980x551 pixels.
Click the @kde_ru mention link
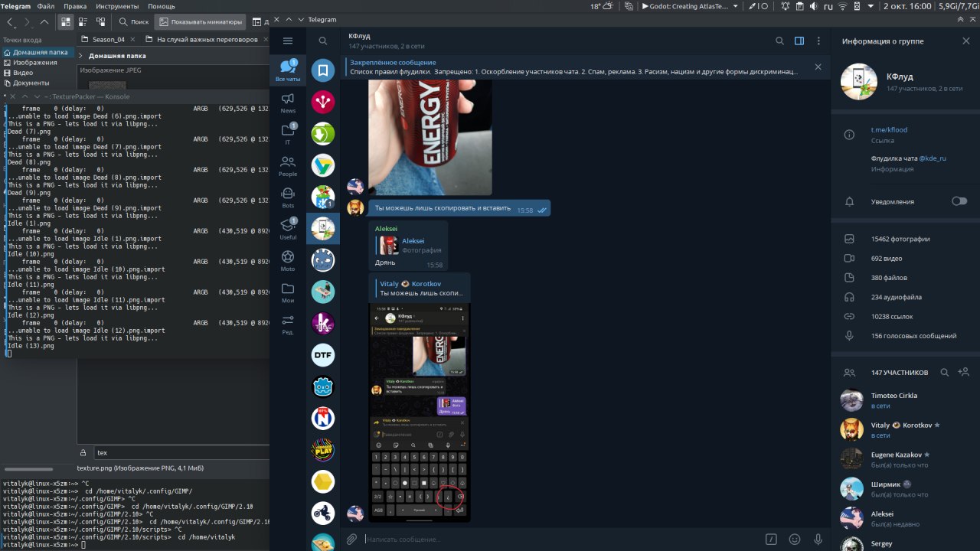coord(933,158)
